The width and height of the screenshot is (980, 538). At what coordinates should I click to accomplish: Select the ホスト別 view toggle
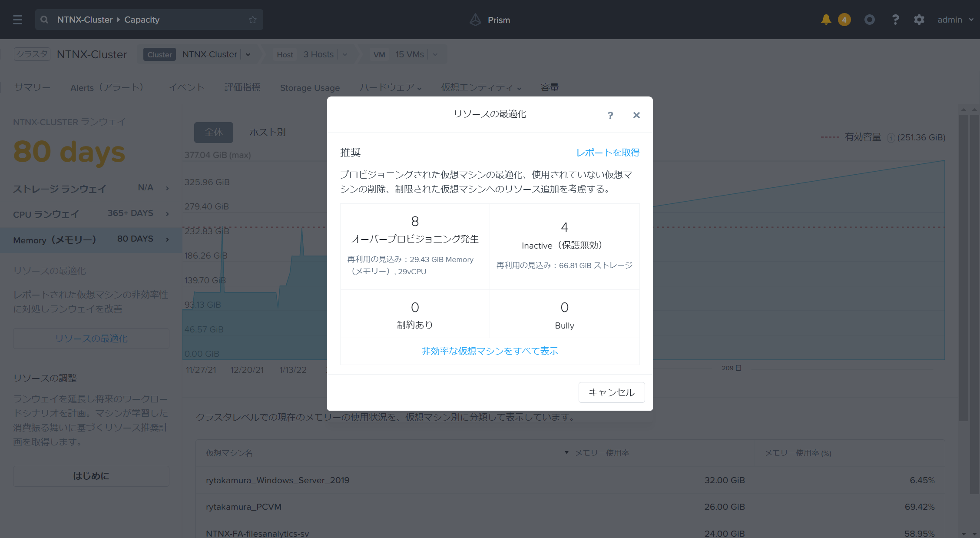[x=267, y=132]
